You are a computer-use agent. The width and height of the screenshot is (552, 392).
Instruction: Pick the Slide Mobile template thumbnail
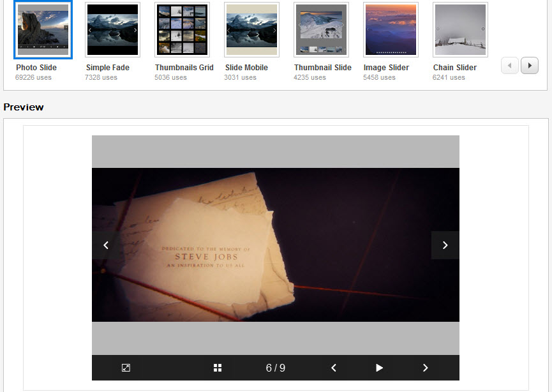click(x=251, y=29)
